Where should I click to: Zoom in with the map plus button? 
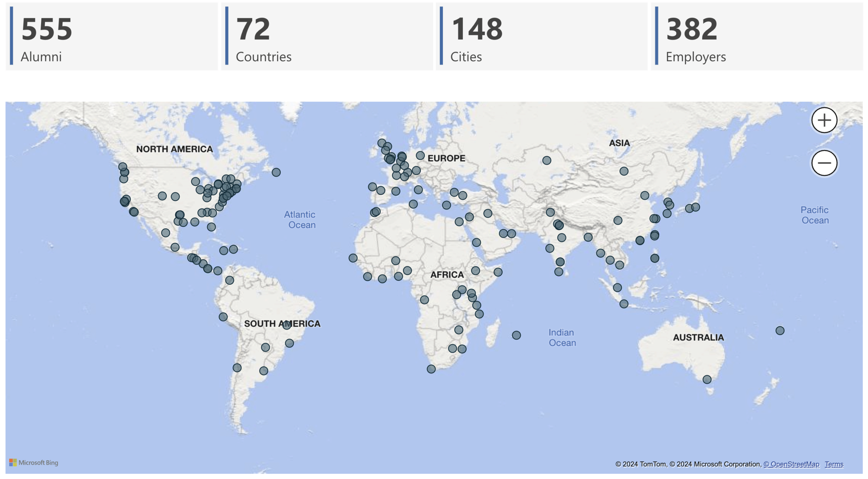point(824,120)
